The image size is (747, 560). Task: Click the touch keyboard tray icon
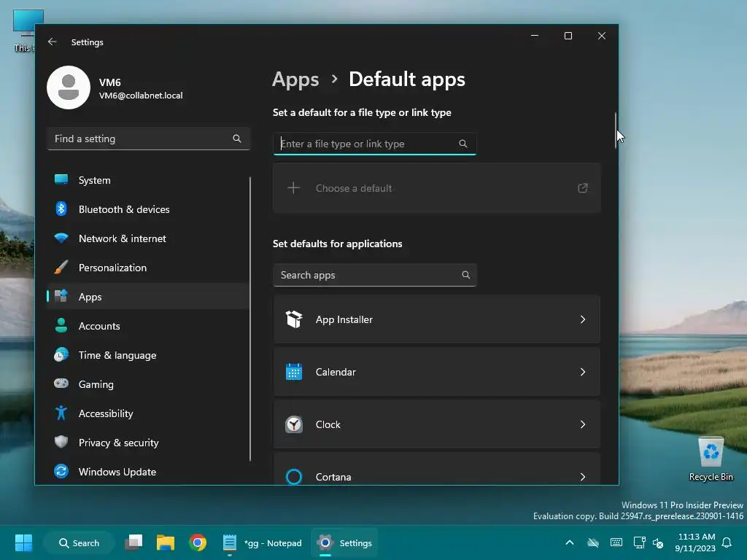click(x=616, y=542)
